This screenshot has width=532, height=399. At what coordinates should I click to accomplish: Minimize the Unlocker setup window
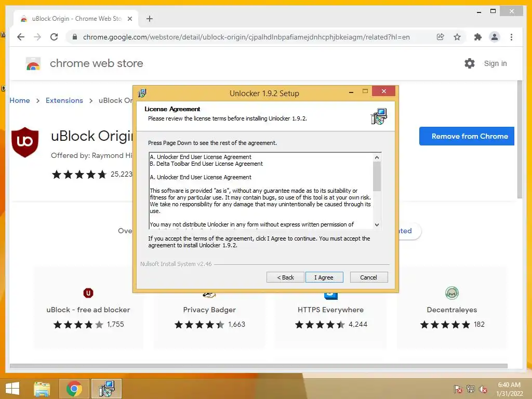(x=351, y=92)
